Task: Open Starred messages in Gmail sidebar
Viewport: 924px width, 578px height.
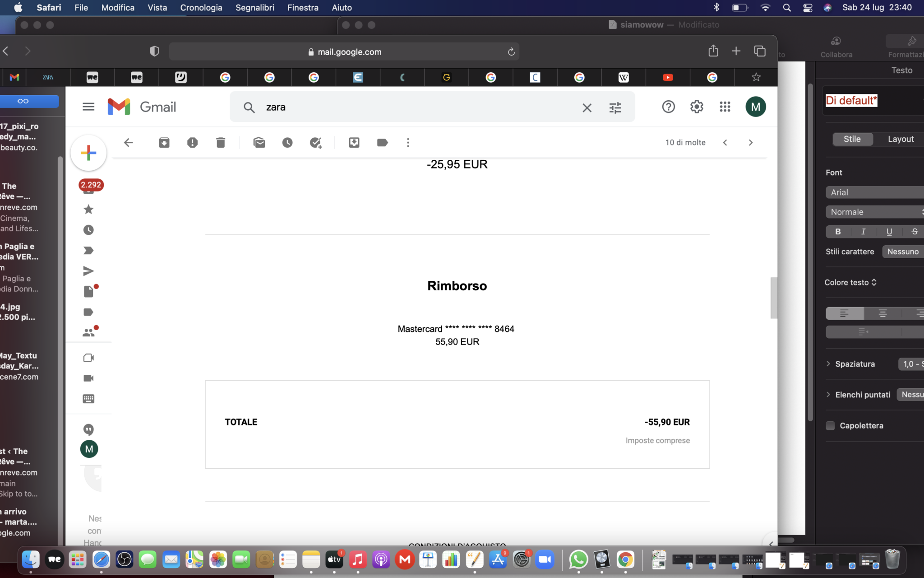Action: 88,210
